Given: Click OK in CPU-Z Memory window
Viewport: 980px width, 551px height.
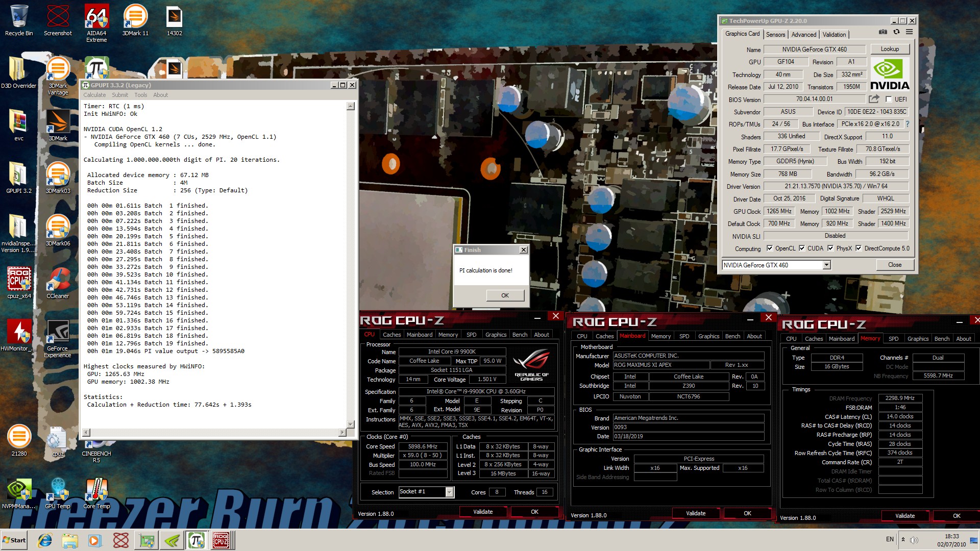Looking at the screenshot, I should [x=957, y=516].
